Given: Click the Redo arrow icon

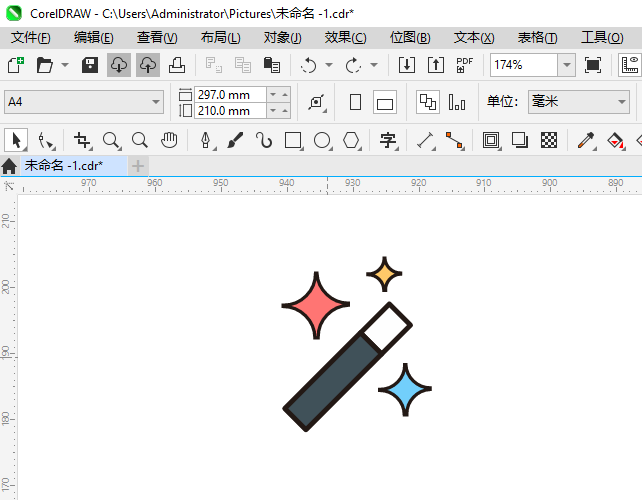Looking at the screenshot, I should click(x=353, y=65).
